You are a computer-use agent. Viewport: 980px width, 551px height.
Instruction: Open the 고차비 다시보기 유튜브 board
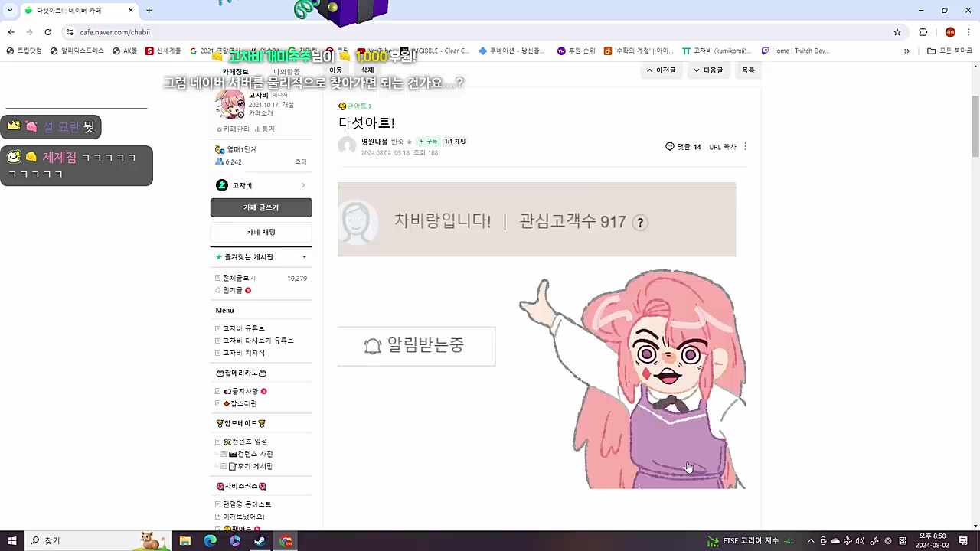(258, 341)
